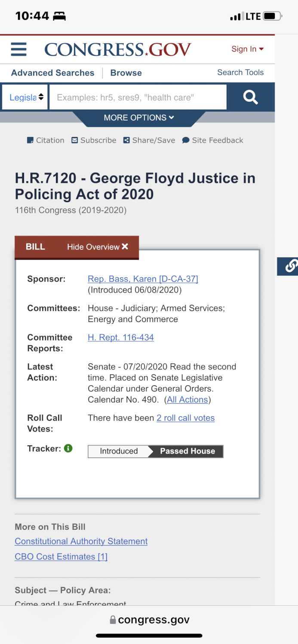Click the chain link icon on right edge
This screenshot has width=298, height=644.
(290, 266)
